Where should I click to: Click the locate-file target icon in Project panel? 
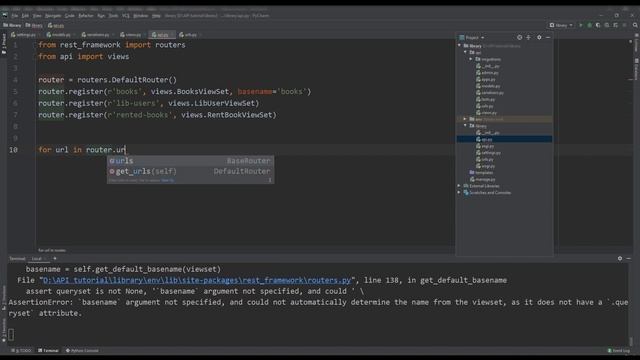coord(519,38)
